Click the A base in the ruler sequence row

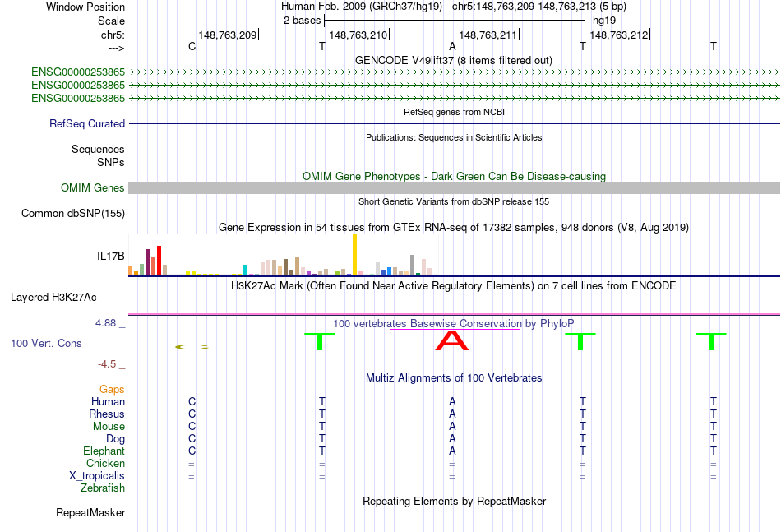pyautogui.click(x=452, y=46)
